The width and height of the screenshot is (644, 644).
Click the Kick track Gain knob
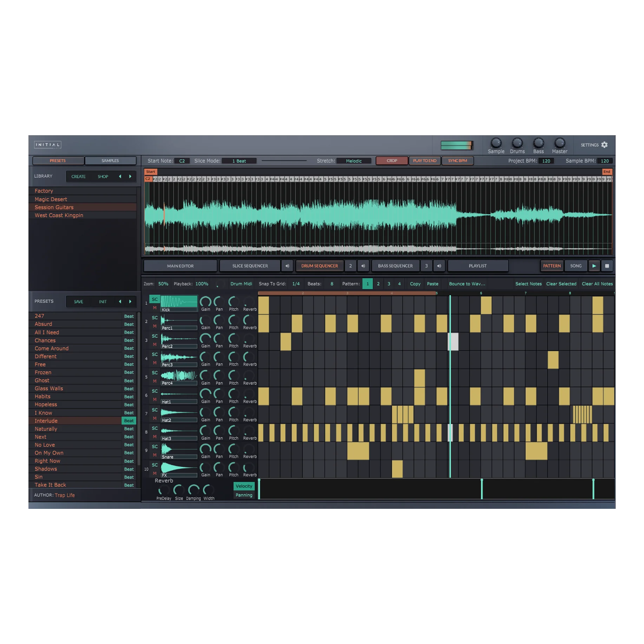[x=205, y=302]
